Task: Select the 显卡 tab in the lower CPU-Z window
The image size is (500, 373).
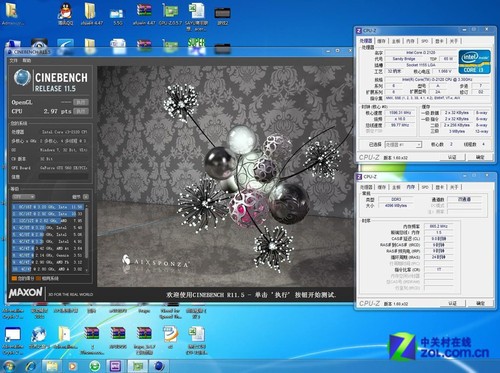Action: click(440, 187)
